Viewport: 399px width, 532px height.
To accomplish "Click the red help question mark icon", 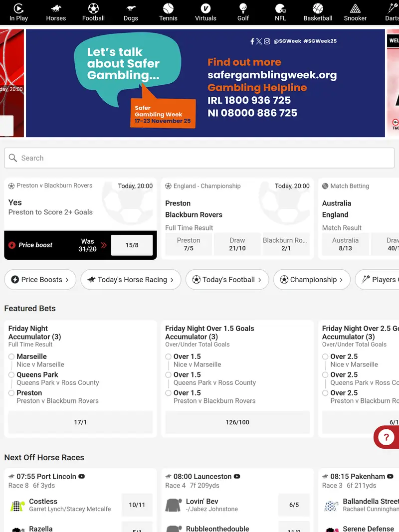I will tap(386, 437).
